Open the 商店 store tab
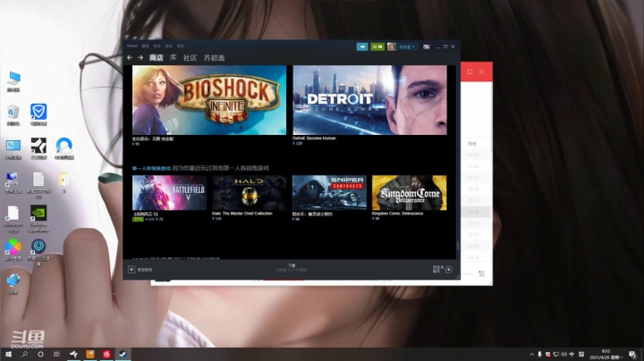The image size is (644, 361). (156, 58)
